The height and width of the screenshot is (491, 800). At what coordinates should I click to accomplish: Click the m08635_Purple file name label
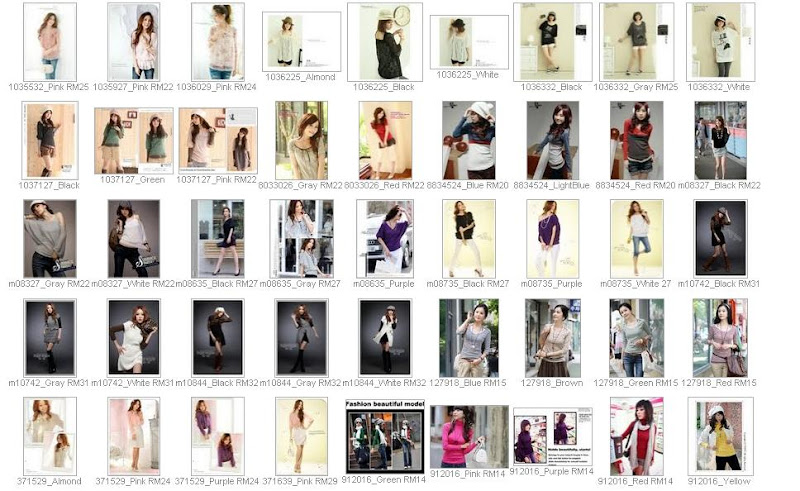coord(384,284)
